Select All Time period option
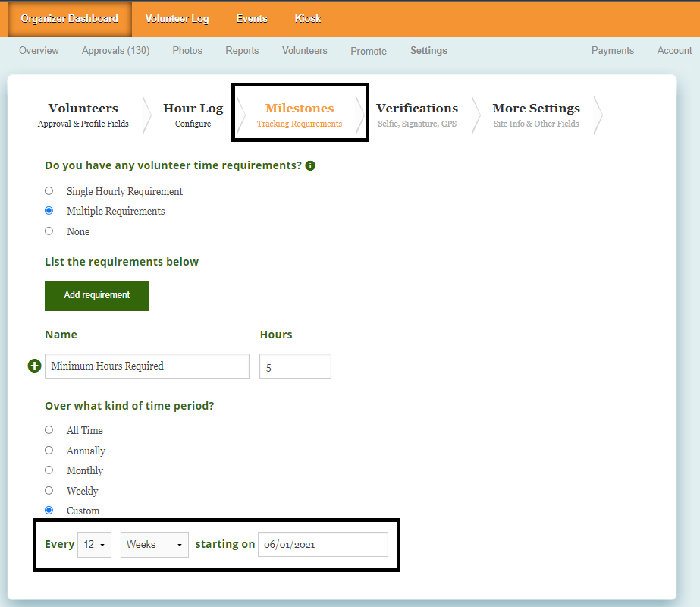 49,429
